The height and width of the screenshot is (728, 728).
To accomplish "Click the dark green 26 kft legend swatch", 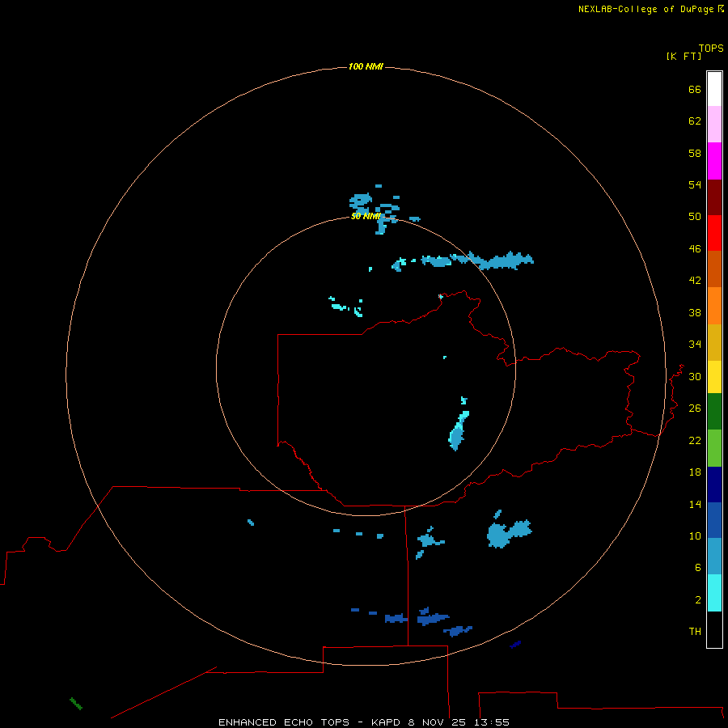I will click(x=714, y=412).
